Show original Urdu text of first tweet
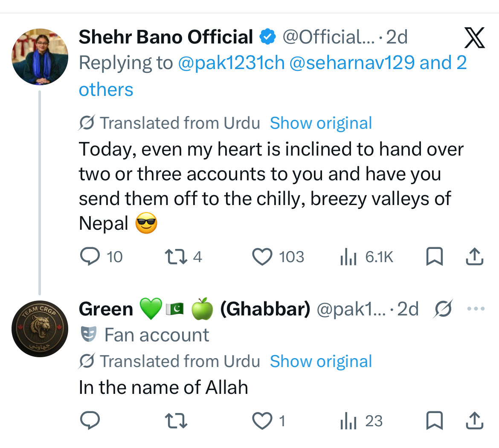This screenshot has width=499, height=448. (x=321, y=123)
